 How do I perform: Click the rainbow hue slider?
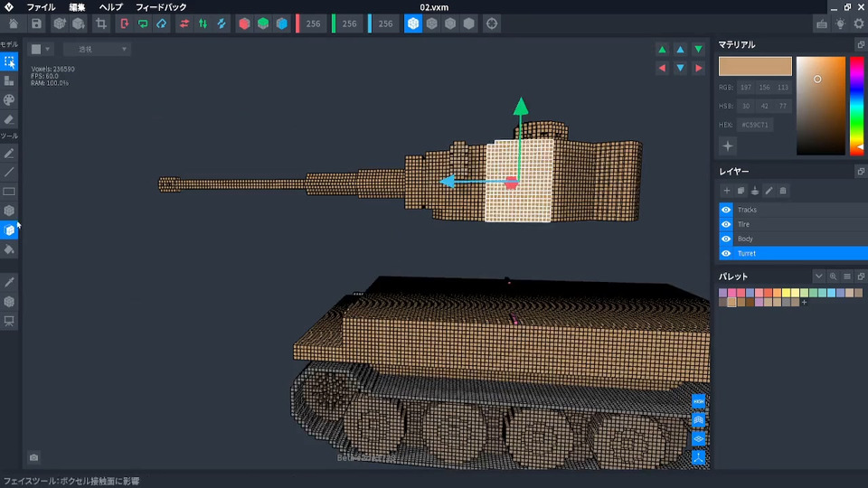coord(856,106)
